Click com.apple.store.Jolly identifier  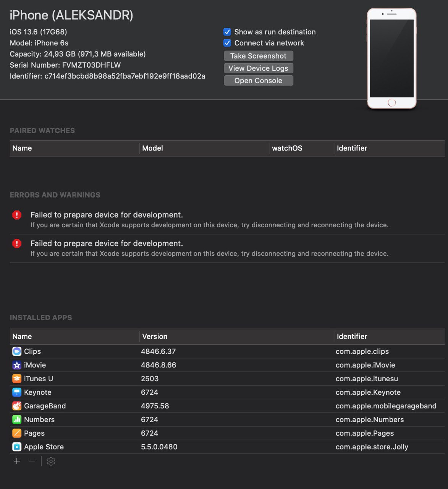tap(372, 447)
